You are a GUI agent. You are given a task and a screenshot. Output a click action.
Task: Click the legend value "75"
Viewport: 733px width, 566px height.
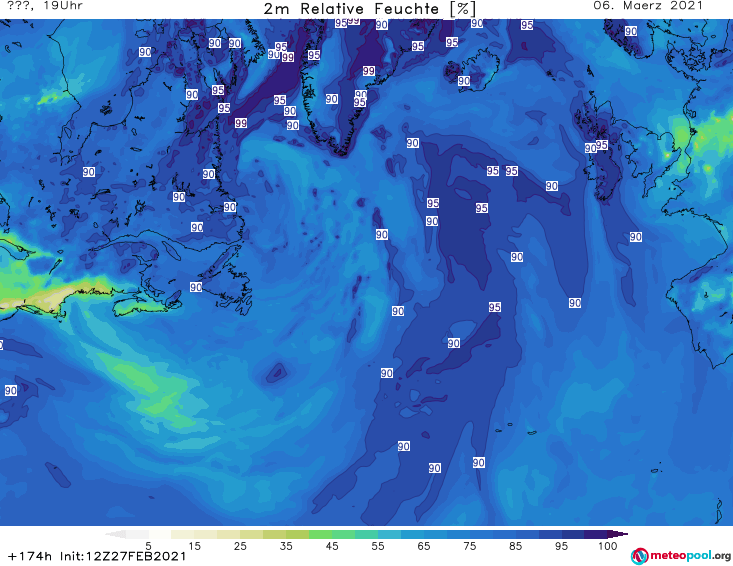coord(469,546)
